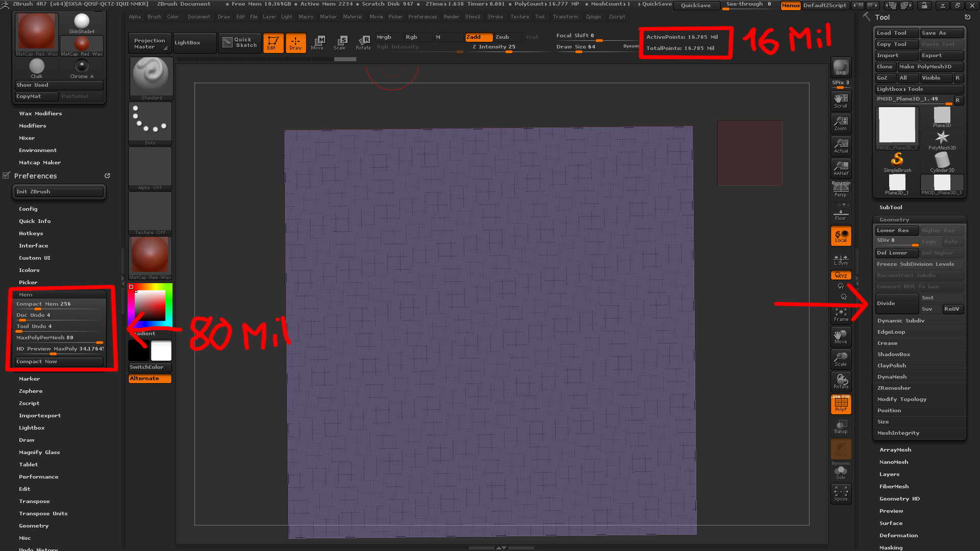
Task: Click the Init ZBrush button
Action: 59,192
